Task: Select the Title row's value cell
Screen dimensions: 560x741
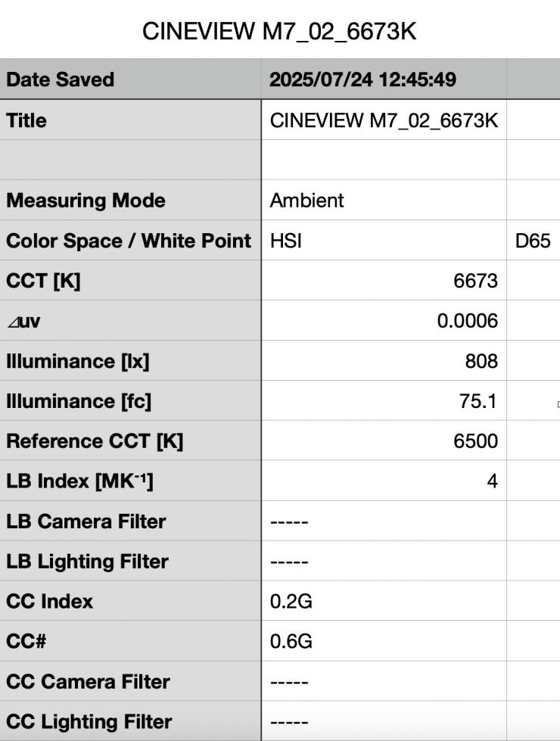Action: (x=384, y=120)
